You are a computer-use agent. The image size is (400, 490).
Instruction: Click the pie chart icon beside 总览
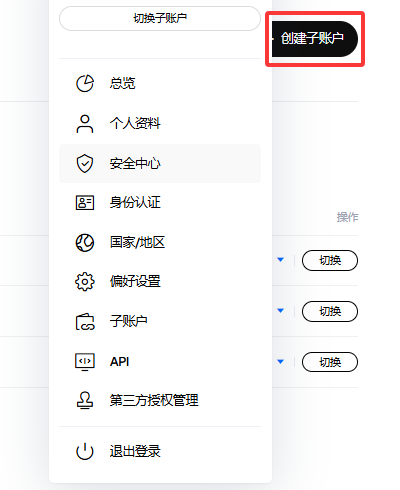(x=85, y=83)
